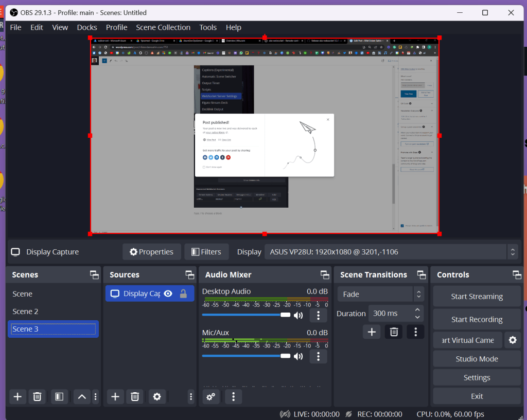The image size is (527, 420).
Task: Toggle Studio Mode
Action: (477, 359)
